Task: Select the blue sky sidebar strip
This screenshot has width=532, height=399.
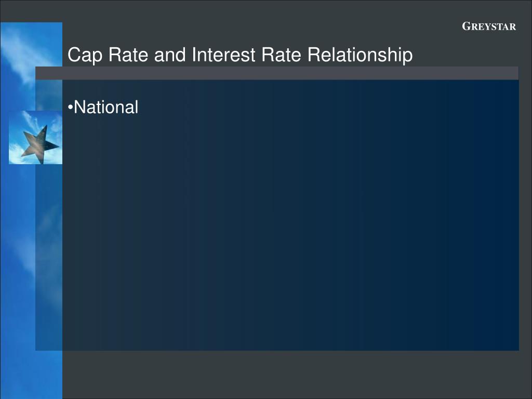Action: point(31,210)
